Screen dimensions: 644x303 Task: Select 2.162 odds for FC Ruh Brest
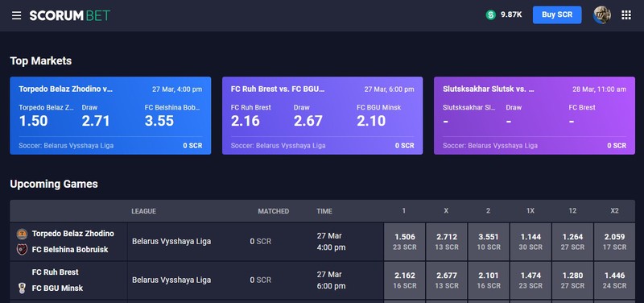[x=405, y=280]
